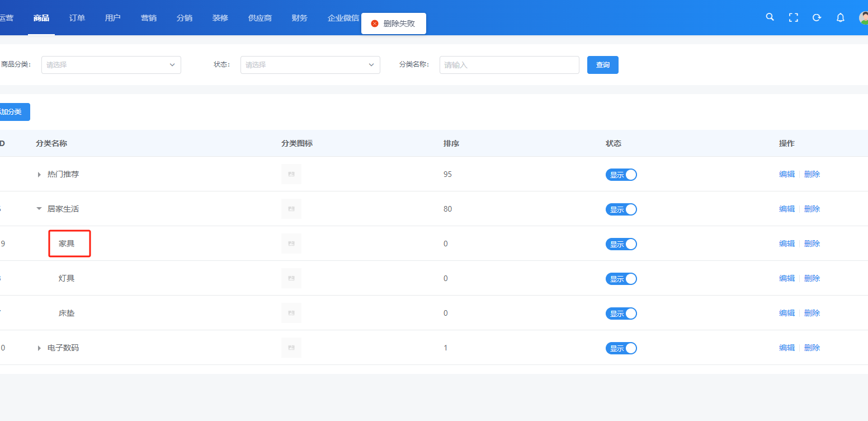The height and width of the screenshot is (421, 868).
Task: Open the 状态 dropdown
Action: tap(310, 65)
